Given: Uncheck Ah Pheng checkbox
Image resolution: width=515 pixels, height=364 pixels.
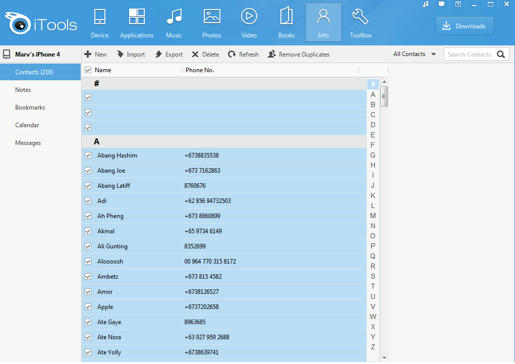Looking at the screenshot, I should (x=88, y=216).
